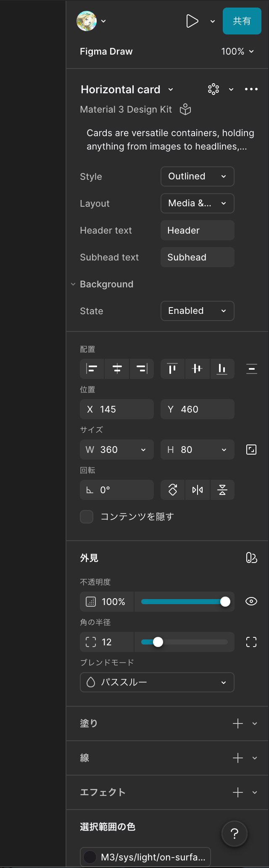Screen dimensions: 269x868
Task: Open the 100% zoom menu
Action: click(237, 51)
